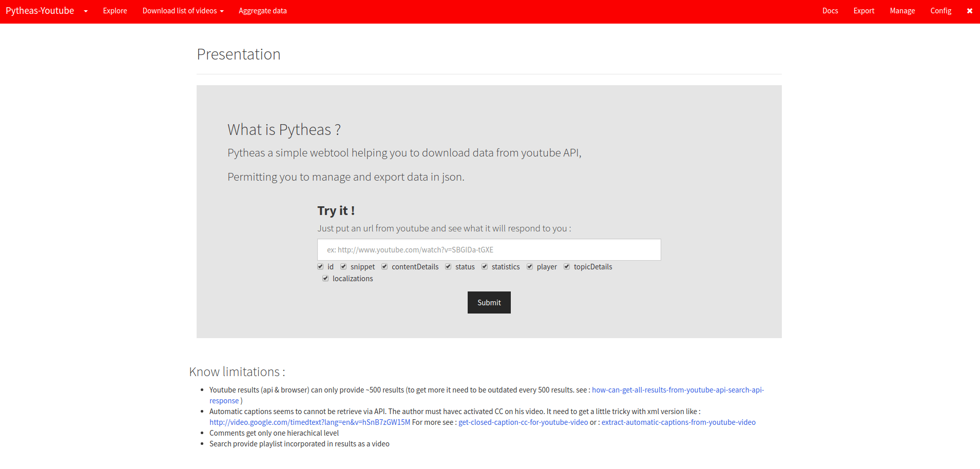
Task: Click the 'Know limitations :' heading
Action: click(x=237, y=372)
